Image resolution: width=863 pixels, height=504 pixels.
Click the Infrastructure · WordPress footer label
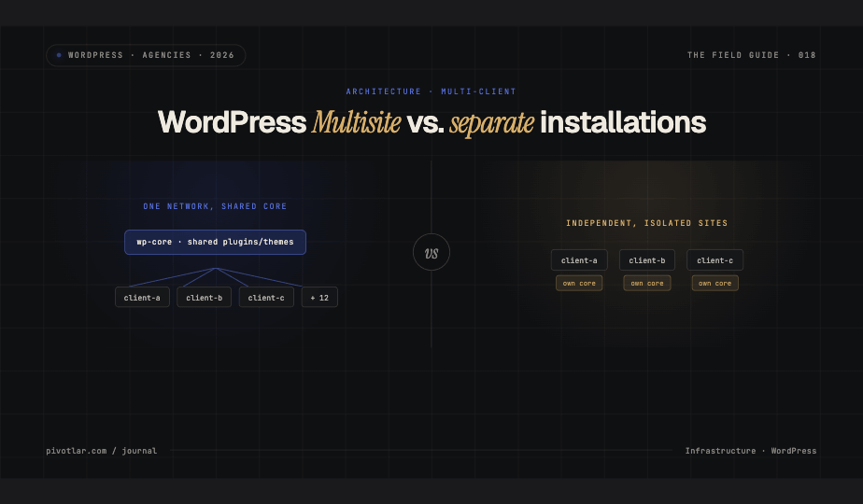click(751, 451)
